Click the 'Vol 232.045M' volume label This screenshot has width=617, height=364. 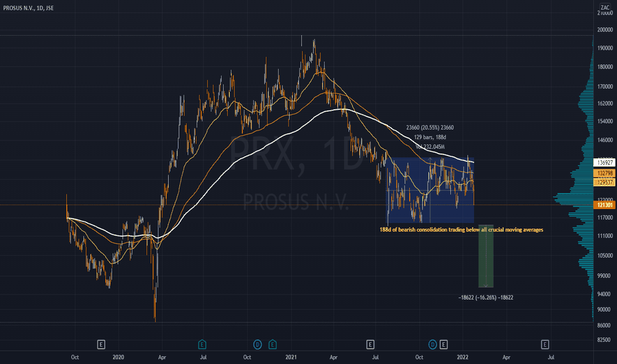coord(430,147)
